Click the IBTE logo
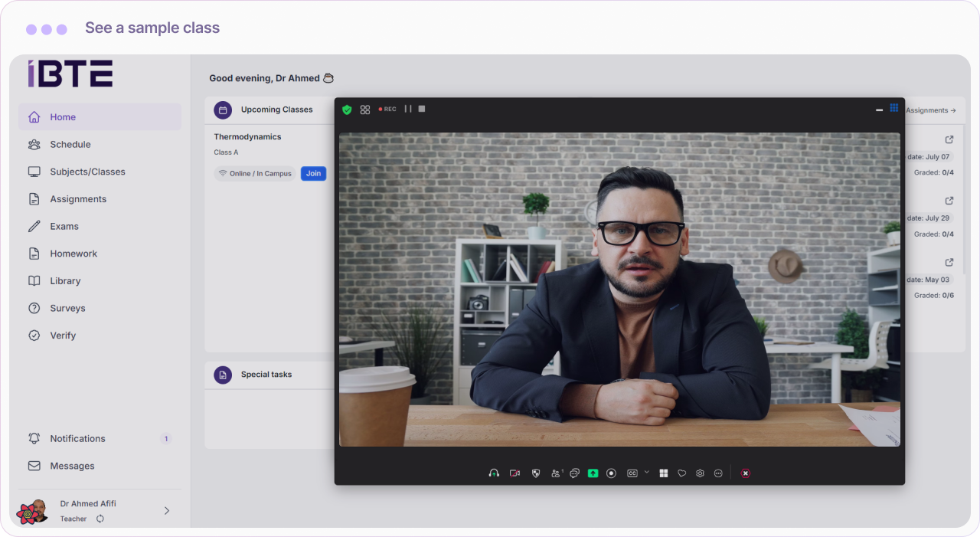 [x=70, y=74]
